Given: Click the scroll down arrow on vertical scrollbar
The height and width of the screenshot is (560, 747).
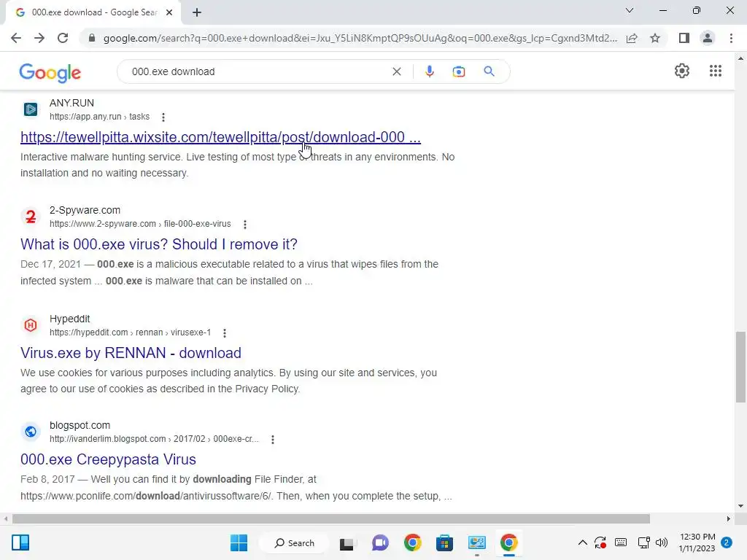Looking at the screenshot, I should (740, 506).
